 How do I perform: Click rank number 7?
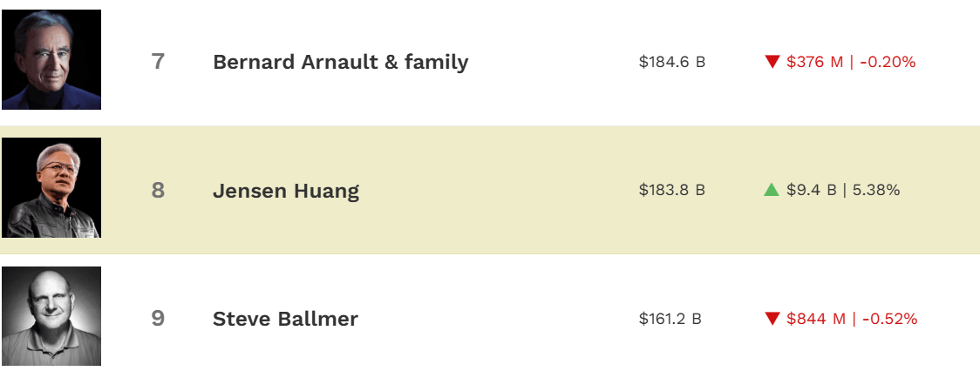[x=158, y=62]
